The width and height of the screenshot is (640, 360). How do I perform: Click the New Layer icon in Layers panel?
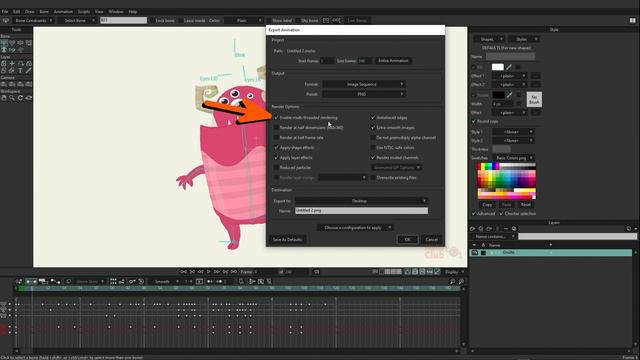point(472,229)
